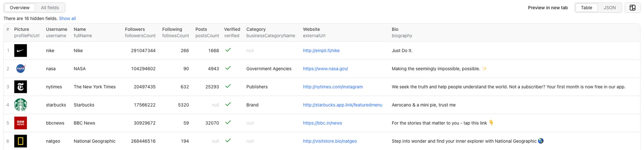Select username cell 'starbucks'
The height and width of the screenshot is (150, 644).
56,105
